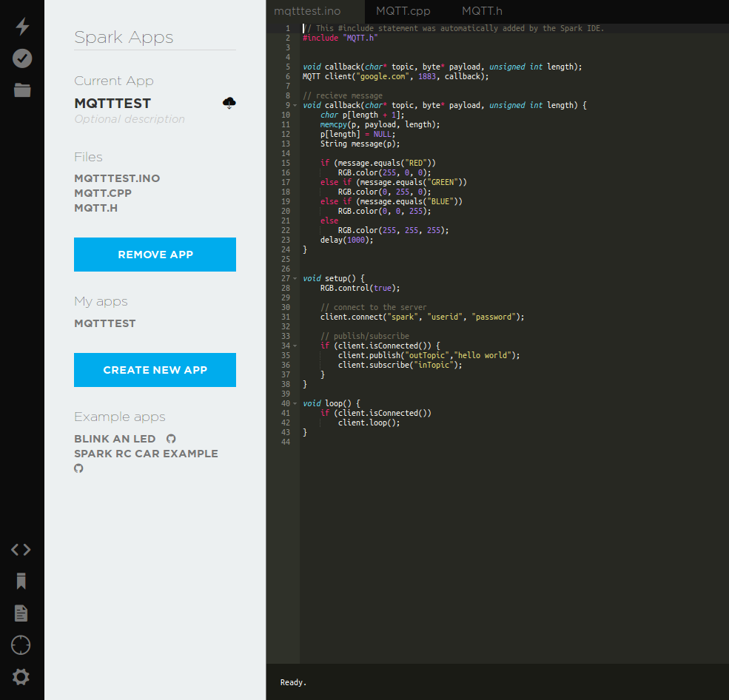The height and width of the screenshot is (700, 729).
Task: Click GitHub icon below Spark RC Car Example
Action: pos(78,468)
